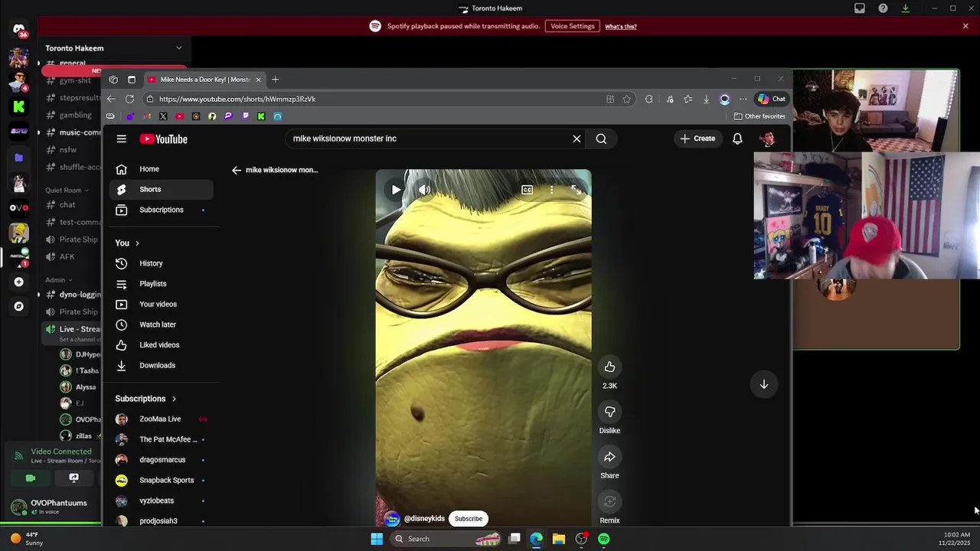Toggle Discord camera button
The width and height of the screenshot is (980, 551).
31,478
